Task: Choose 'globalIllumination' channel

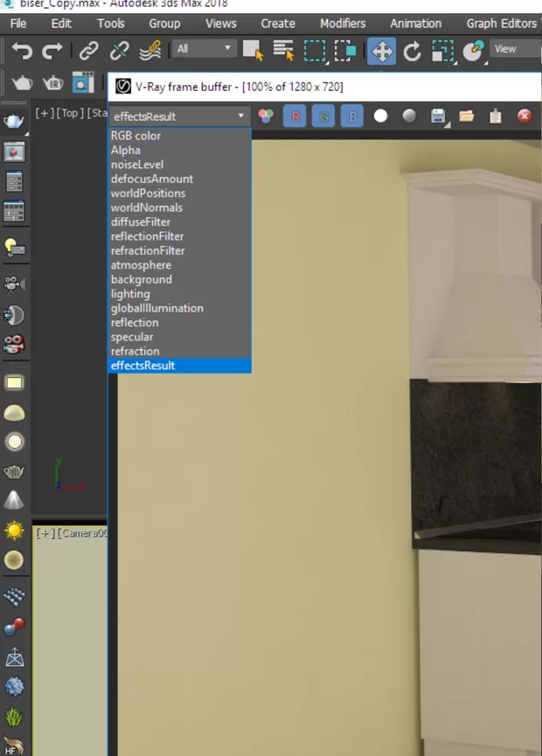Action: click(x=180, y=309)
